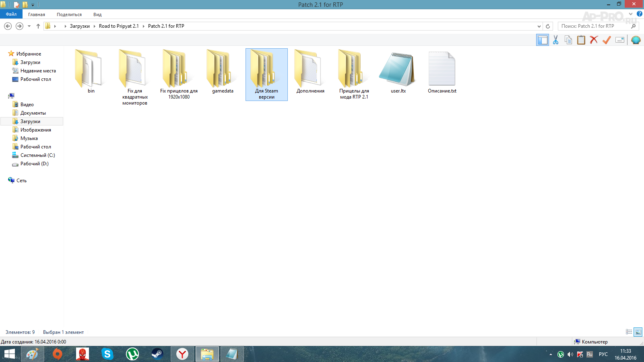Open recent locations dropdown arrow
Screen dimensions: 644x362
pyautogui.click(x=29, y=26)
